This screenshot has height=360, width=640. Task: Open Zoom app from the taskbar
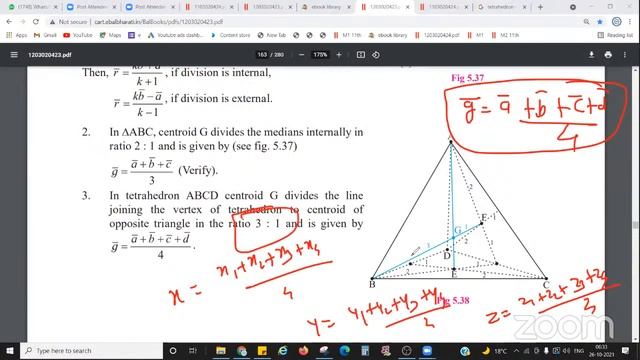coord(427,351)
